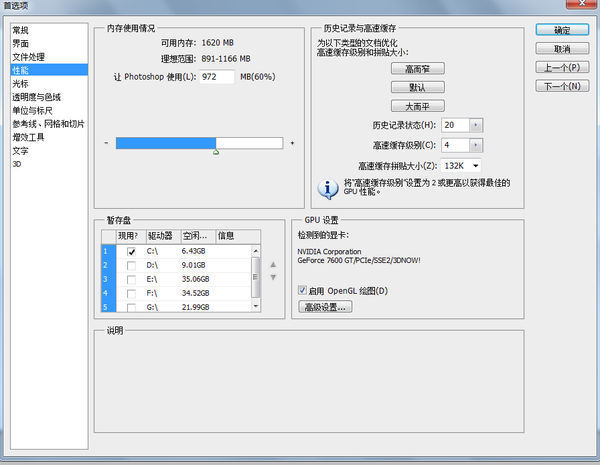Select scratch disk row number 3
Screen dimensions: 600x465
[x=109, y=279]
